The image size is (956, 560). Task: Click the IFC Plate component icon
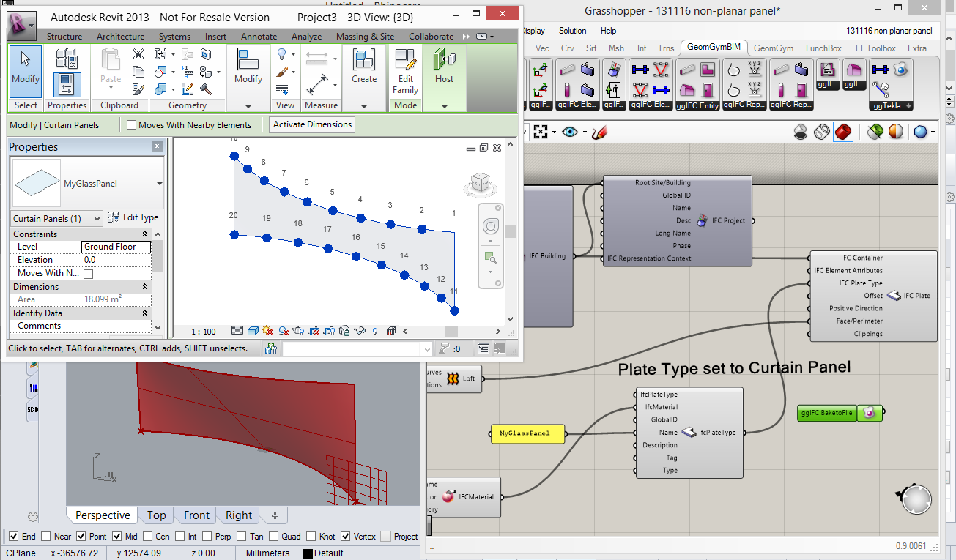click(893, 296)
